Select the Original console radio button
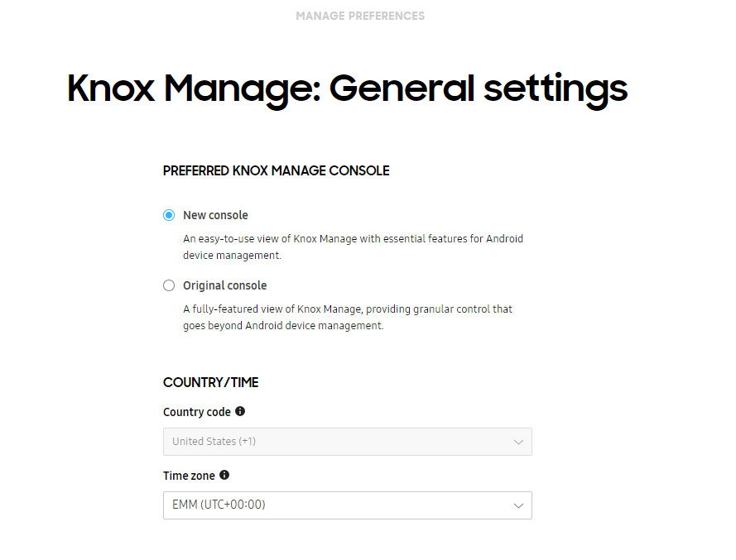The image size is (736, 560). (169, 285)
